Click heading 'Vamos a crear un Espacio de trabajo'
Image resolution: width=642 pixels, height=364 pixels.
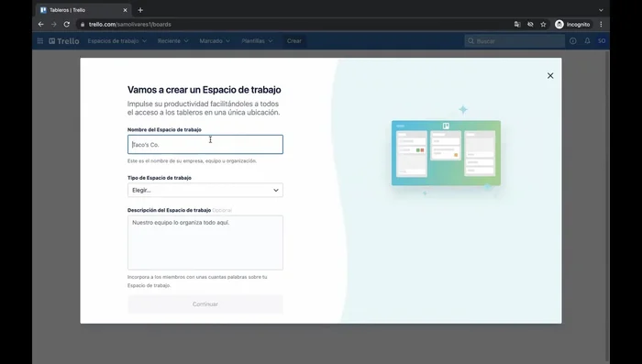tap(204, 90)
